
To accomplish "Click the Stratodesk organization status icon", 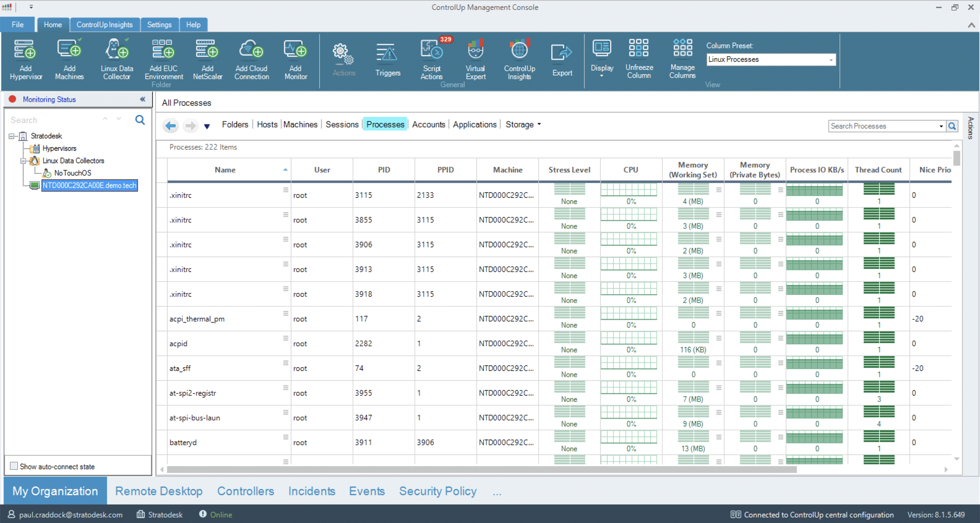I will [x=140, y=514].
